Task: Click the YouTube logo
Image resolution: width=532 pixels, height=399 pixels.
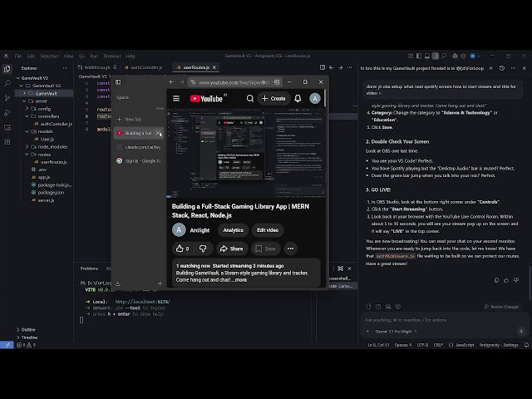Action: point(206,98)
